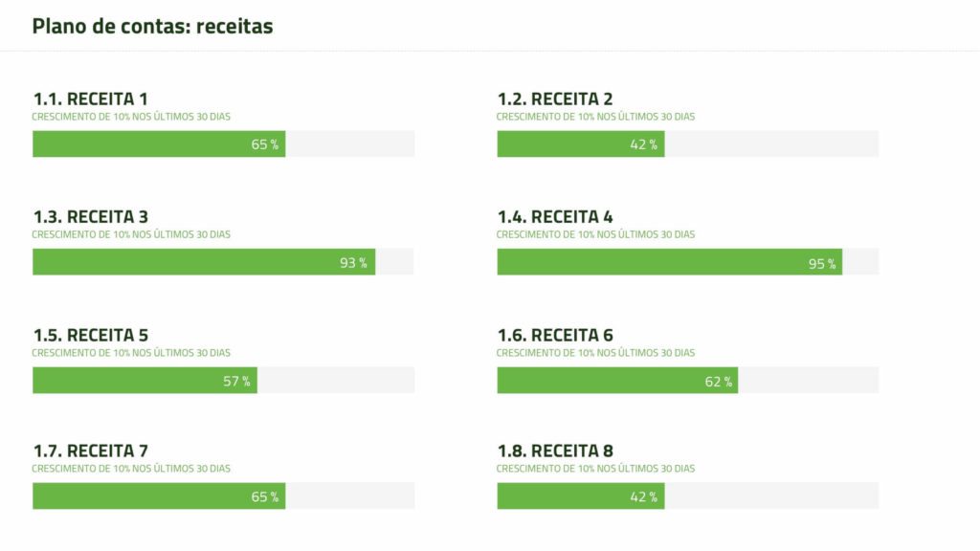Select the 93 % Receita 3 bar

(204, 262)
